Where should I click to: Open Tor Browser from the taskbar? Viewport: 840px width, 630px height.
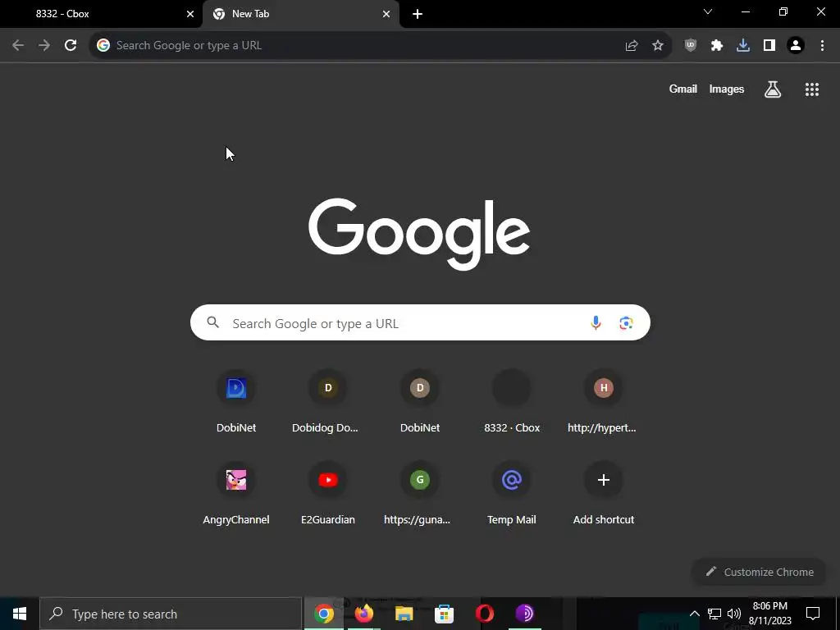click(524, 614)
